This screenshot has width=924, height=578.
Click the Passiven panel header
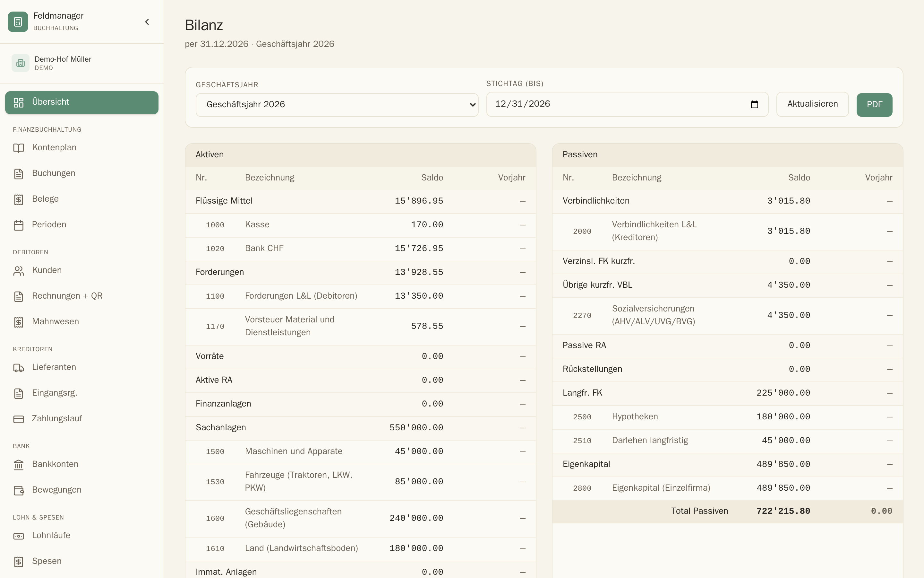(727, 155)
